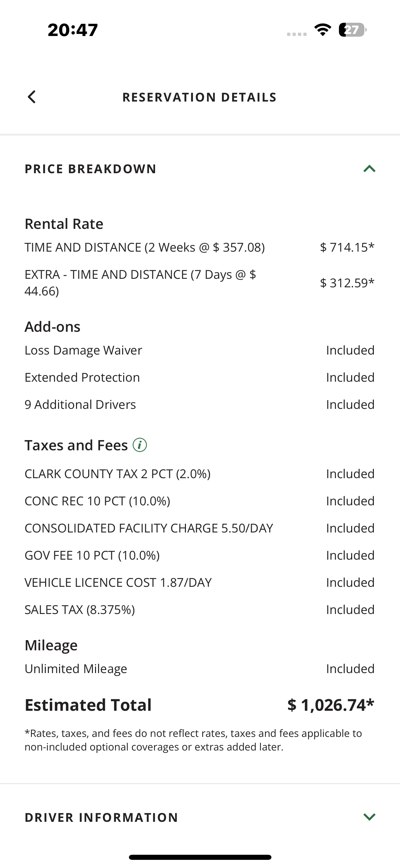The image size is (400, 868).
Task: Tap the home indicator bar
Action: click(200, 857)
